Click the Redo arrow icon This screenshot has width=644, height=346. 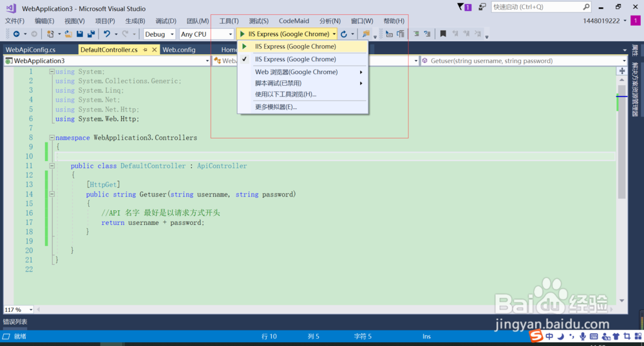pyautogui.click(x=126, y=34)
